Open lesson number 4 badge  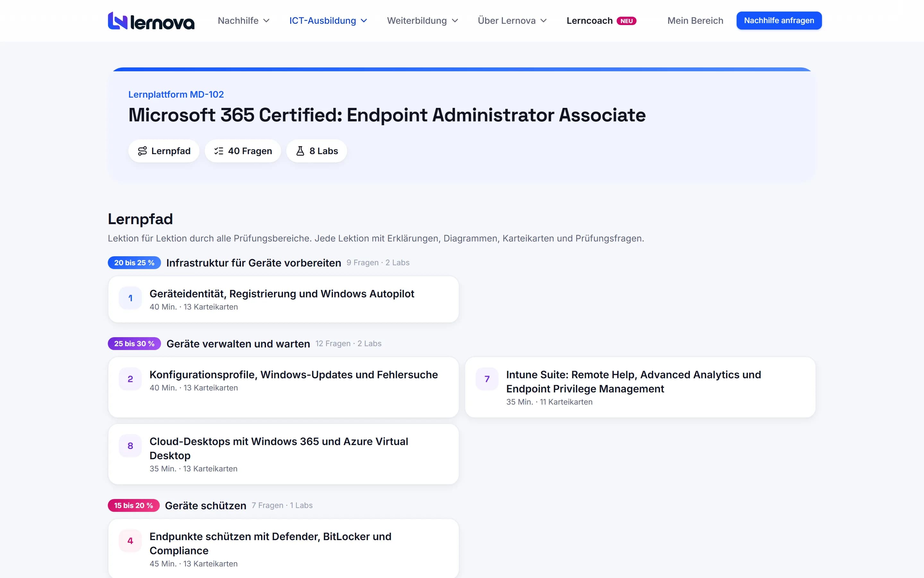130,541
